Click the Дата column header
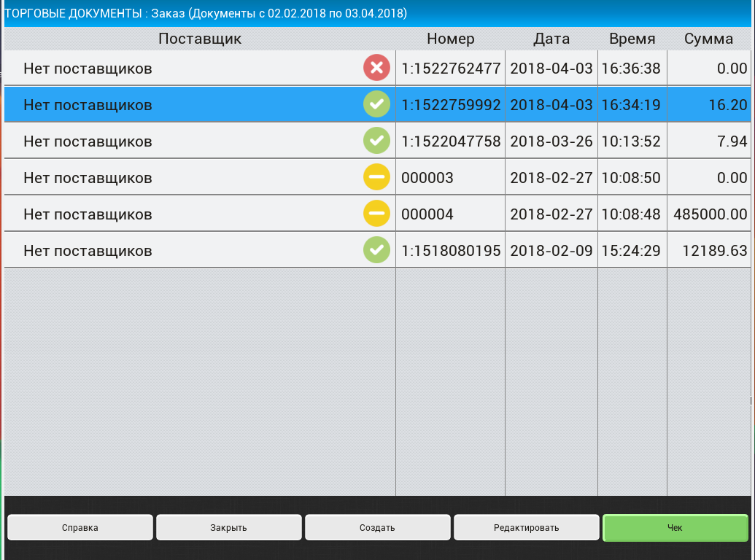Image resolution: width=755 pixels, height=560 pixels. pos(551,39)
